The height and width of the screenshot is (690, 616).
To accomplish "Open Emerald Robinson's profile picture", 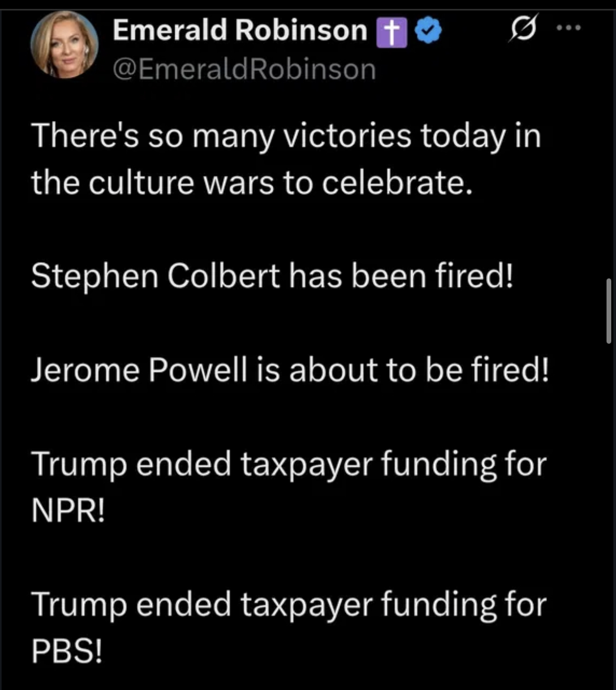I will [x=64, y=45].
